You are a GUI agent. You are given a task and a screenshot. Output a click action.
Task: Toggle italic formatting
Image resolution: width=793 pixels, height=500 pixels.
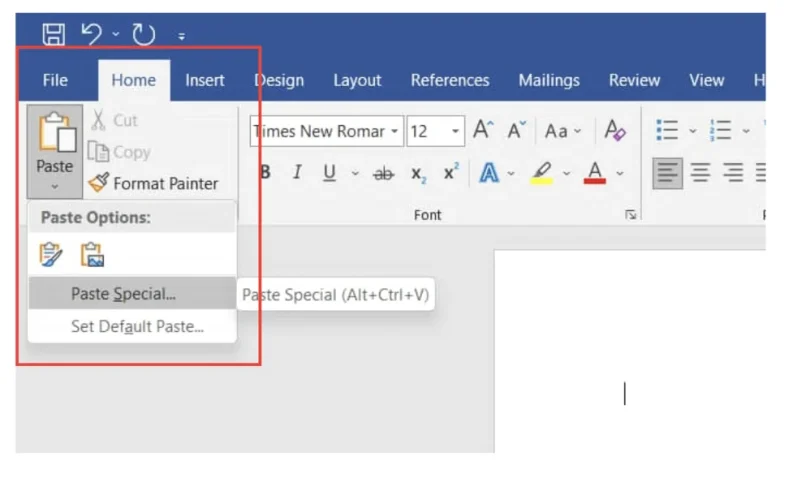click(x=297, y=173)
